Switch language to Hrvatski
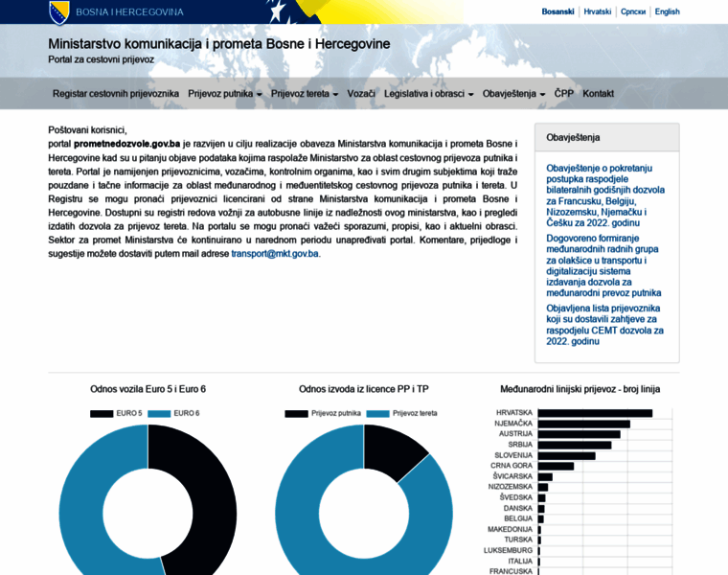The image size is (728, 575). click(597, 11)
